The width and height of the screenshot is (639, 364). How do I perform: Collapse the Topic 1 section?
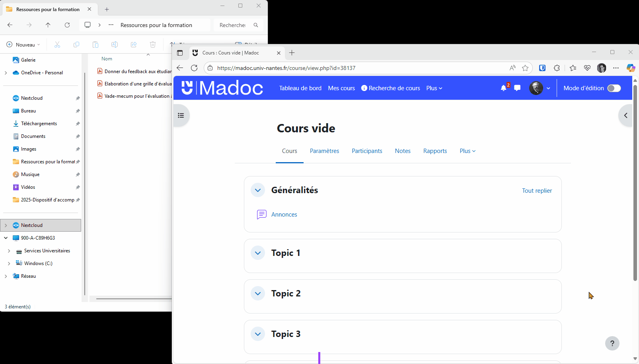(258, 253)
